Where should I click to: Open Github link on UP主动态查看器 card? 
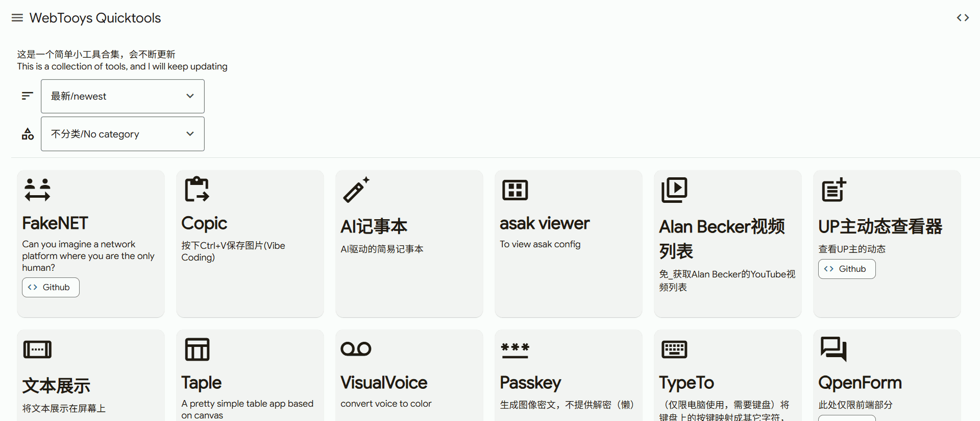click(847, 269)
